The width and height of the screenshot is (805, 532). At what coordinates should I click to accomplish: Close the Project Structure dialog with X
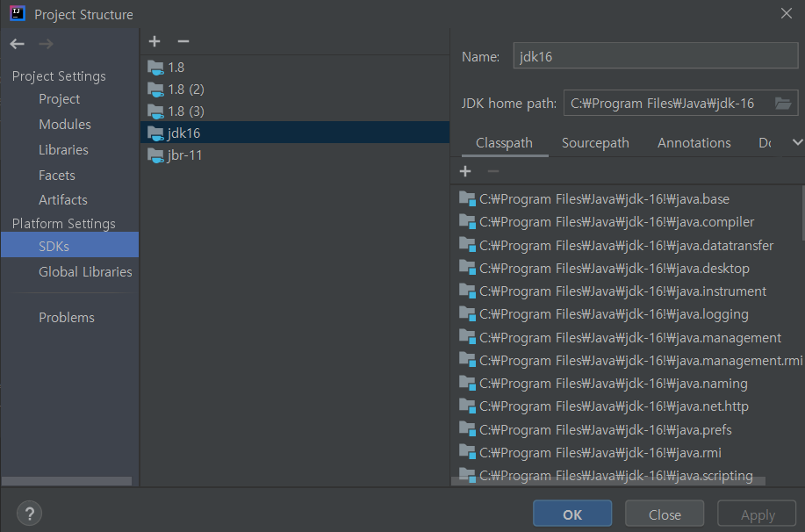786,13
